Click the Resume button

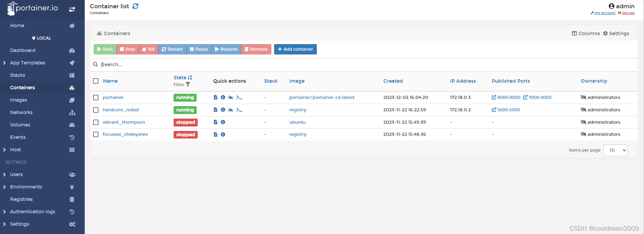click(226, 49)
